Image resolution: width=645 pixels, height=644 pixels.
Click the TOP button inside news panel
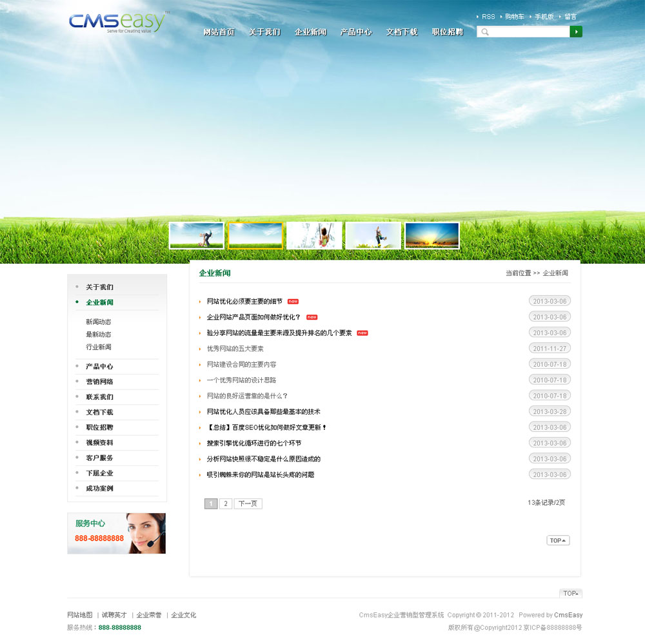pos(558,540)
